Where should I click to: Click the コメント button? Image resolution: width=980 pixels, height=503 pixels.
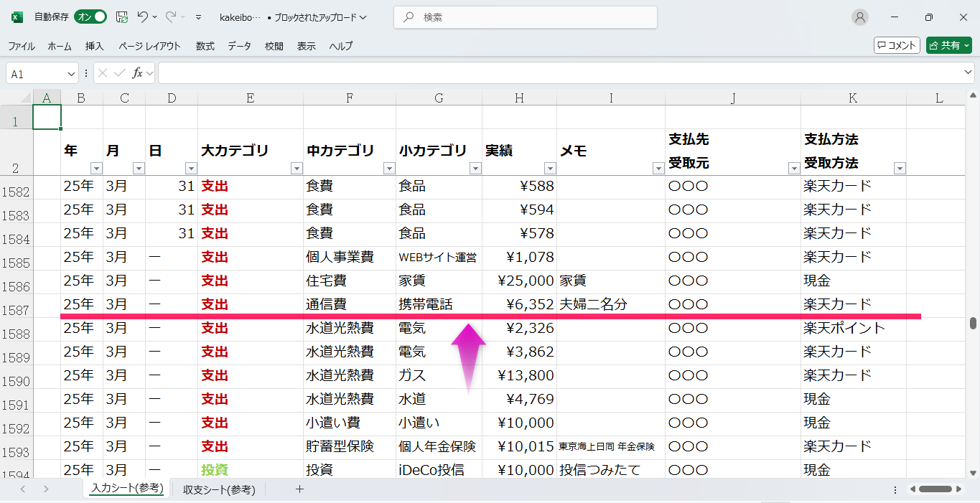click(897, 45)
